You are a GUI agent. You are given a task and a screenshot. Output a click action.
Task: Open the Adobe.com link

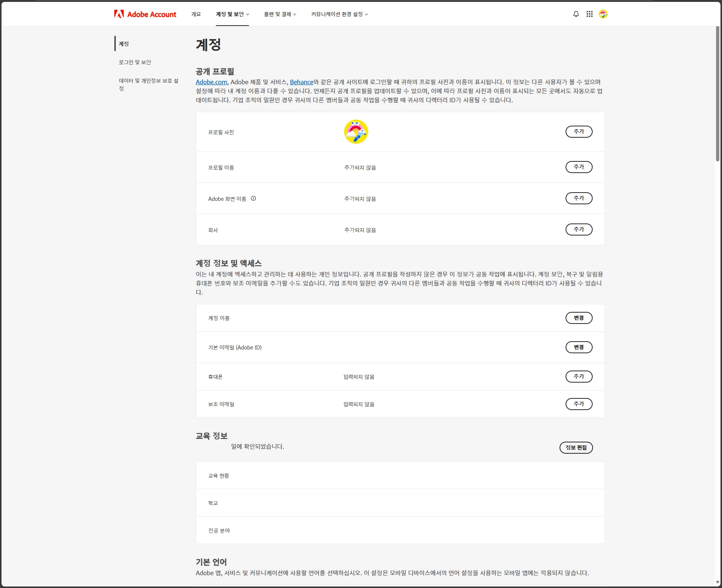pos(211,82)
